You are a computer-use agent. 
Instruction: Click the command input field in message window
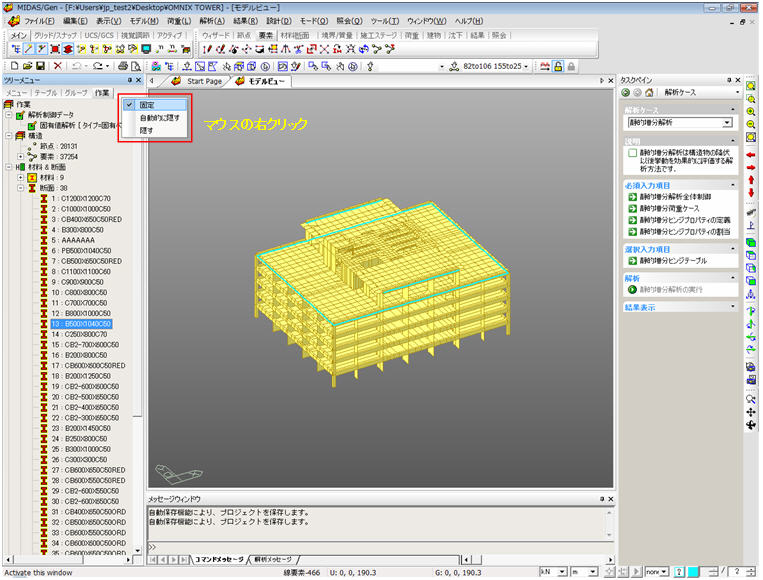380,547
